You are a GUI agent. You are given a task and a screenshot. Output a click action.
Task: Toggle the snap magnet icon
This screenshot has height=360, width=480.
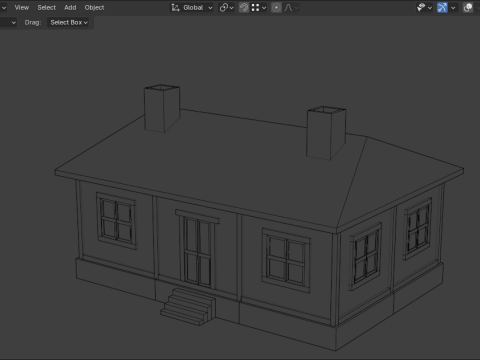(x=244, y=7)
